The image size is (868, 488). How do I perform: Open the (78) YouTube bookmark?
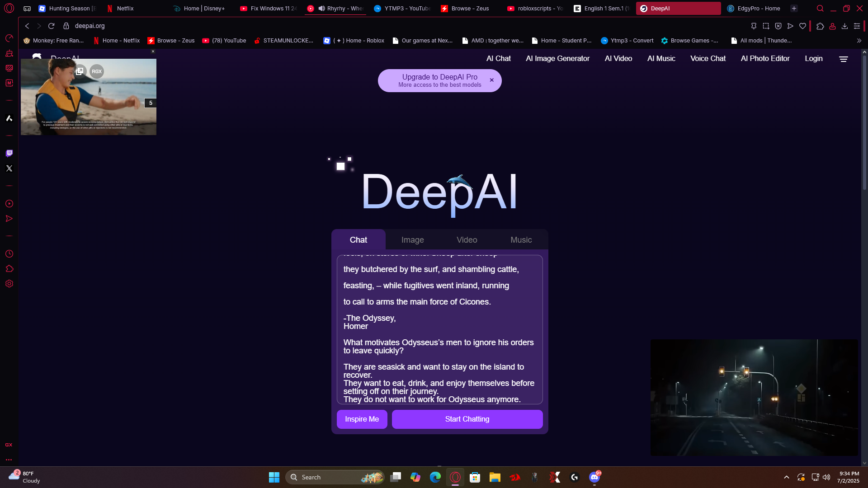(x=224, y=41)
